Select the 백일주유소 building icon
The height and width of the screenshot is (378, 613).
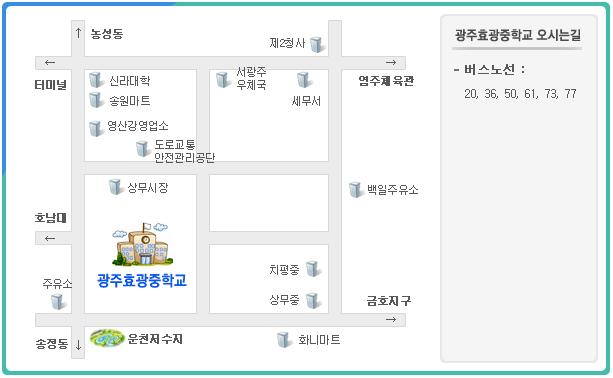tap(356, 190)
